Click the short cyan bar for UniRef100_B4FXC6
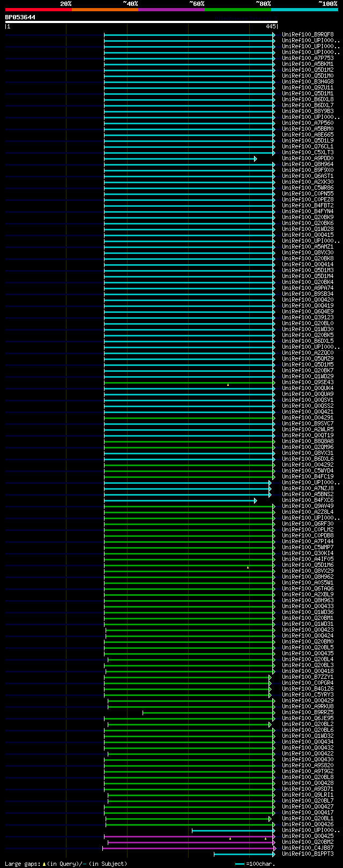 pyautogui.click(x=181, y=500)
